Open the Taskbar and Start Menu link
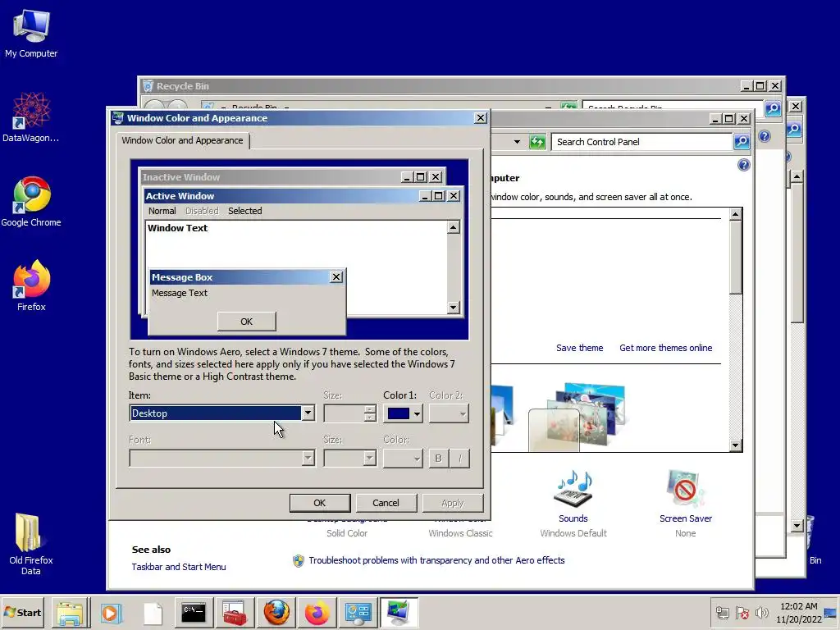Screen dimensions: 840x630 pyautogui.click(x=179, y=567)
